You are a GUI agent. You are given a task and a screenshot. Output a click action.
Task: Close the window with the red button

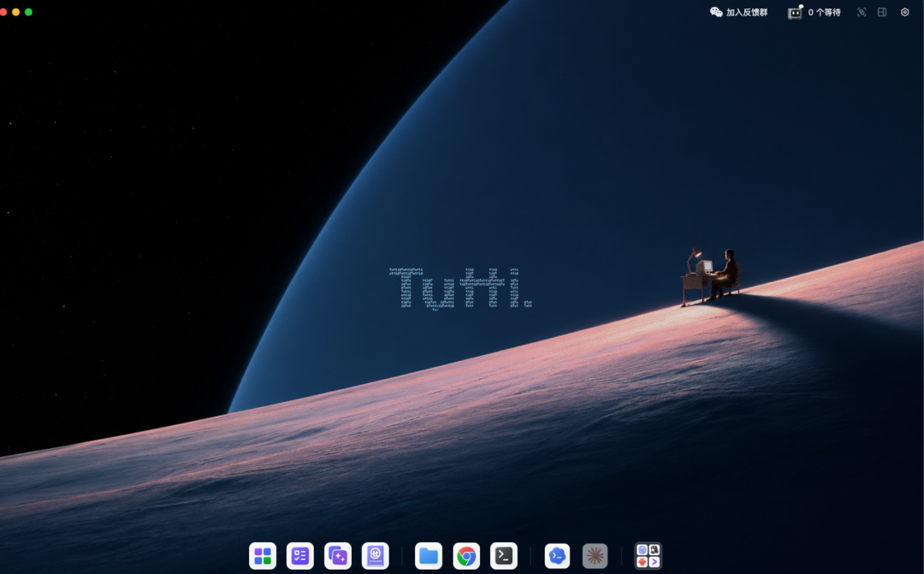point(3,12)
